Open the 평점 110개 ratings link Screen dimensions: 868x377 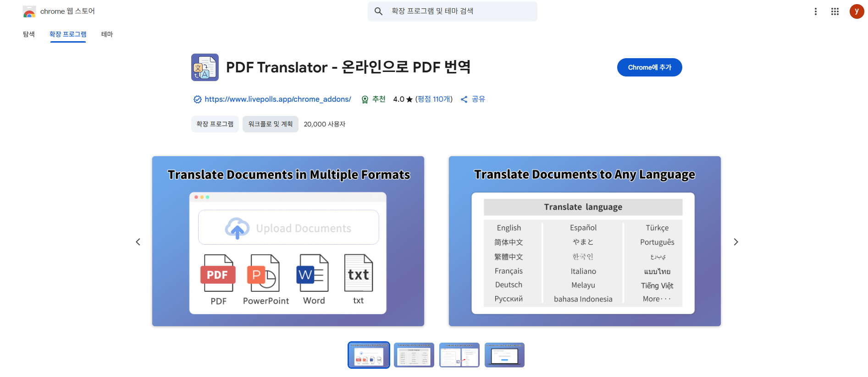[x=434, y=99]
